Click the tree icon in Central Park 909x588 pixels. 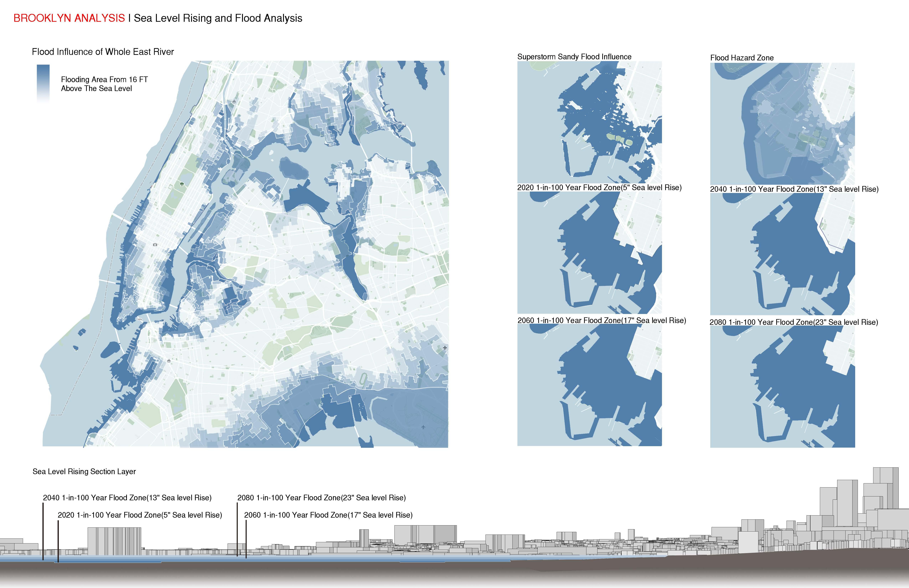click(182, 184)
